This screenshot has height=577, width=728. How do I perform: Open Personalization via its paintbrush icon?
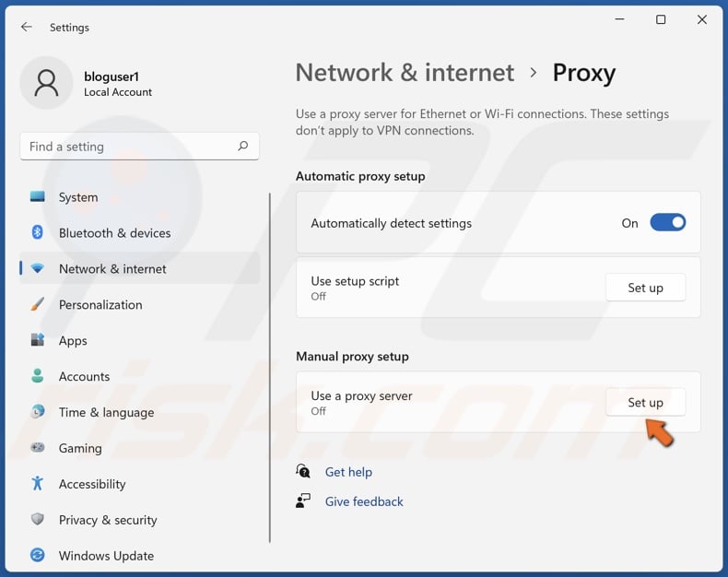(x=38, y=304)
